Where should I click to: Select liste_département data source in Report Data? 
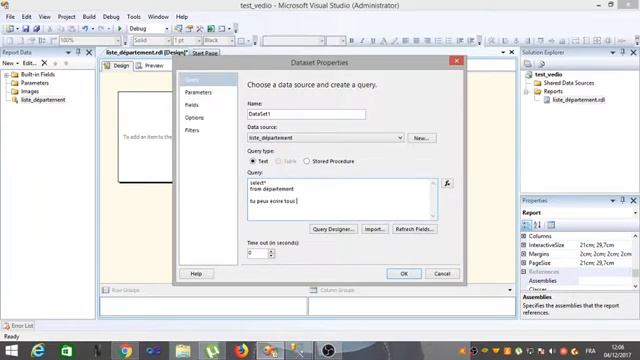point(43,100)
